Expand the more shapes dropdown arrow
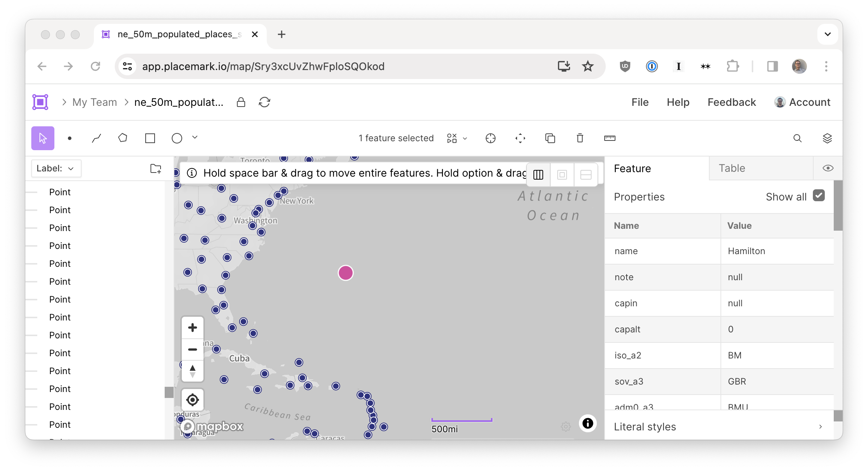Image resolution: width=868 pixels, height=471 pixels. (196, 137)
